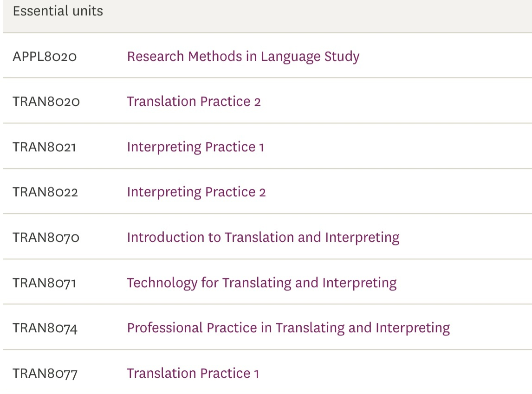Select the TRAN8022 unit code
Screen dimensions: 532x394
pos(45,192)
